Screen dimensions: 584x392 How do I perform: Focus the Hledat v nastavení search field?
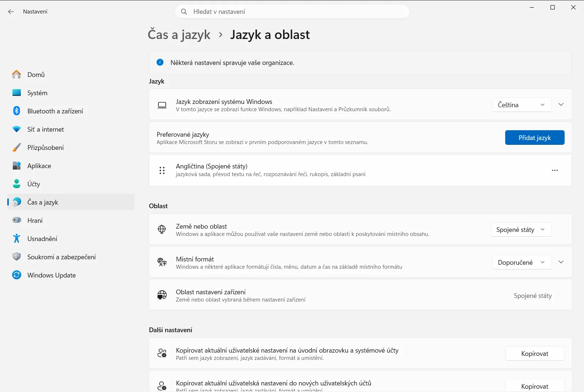click(x=292, y=12)
